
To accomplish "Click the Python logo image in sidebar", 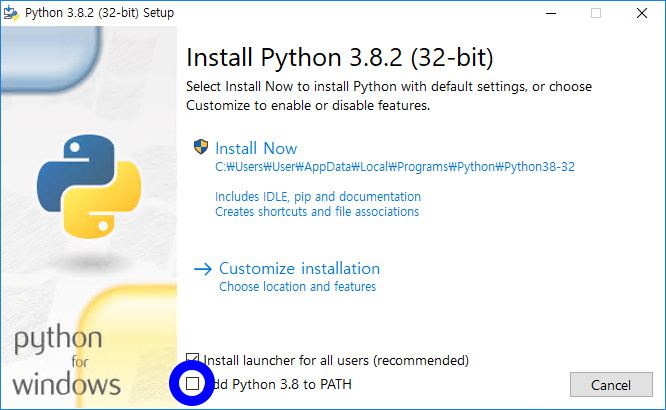I will click(89, 186).
